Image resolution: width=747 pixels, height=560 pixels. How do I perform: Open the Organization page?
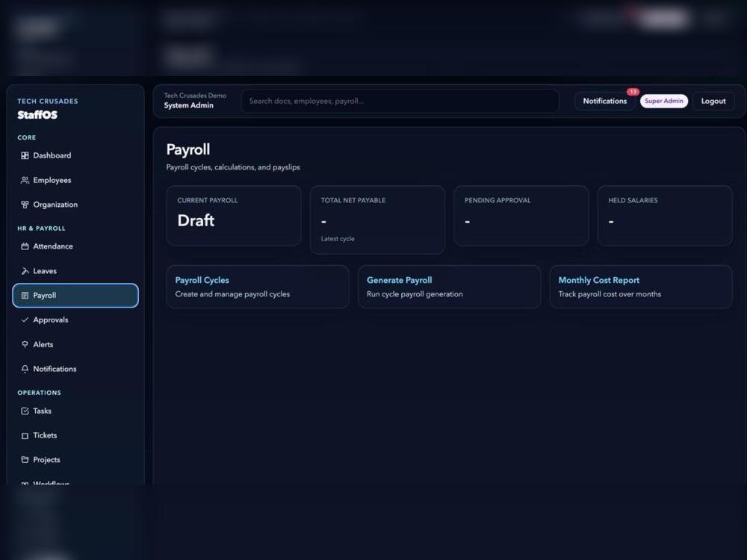pyautogui.click(x=75, y=205)
